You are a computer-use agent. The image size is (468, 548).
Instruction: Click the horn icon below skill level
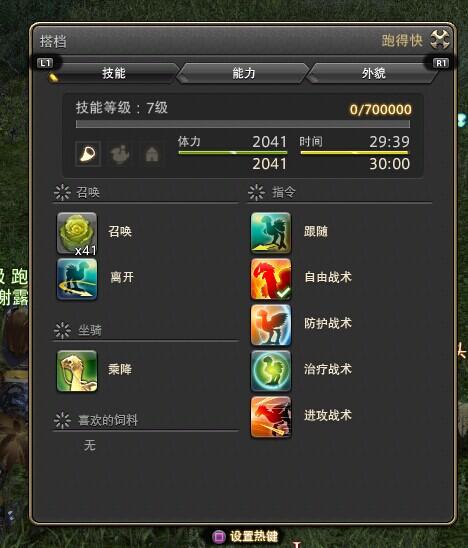[88, 153]
